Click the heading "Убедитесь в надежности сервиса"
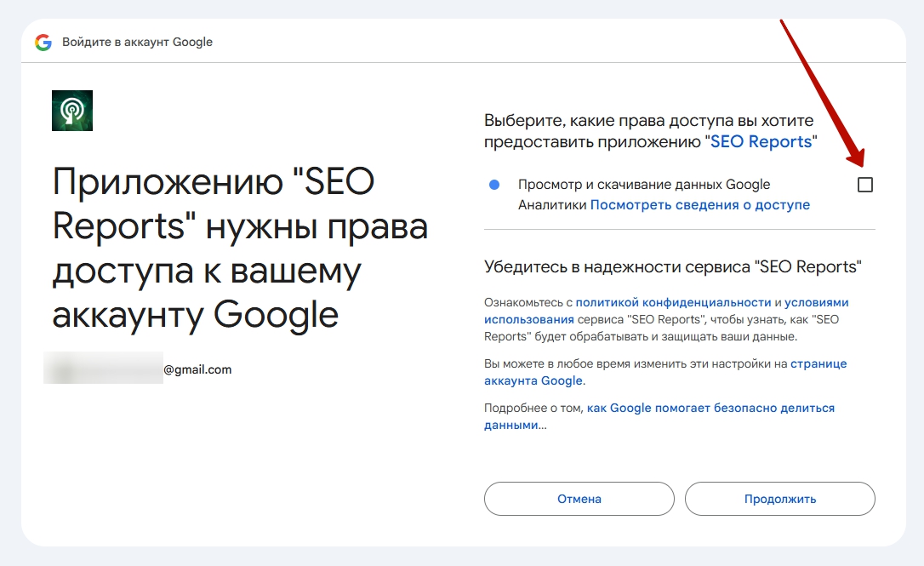This screenshot has height=566, width=924. pyautogui.click(x=672, y=267)
